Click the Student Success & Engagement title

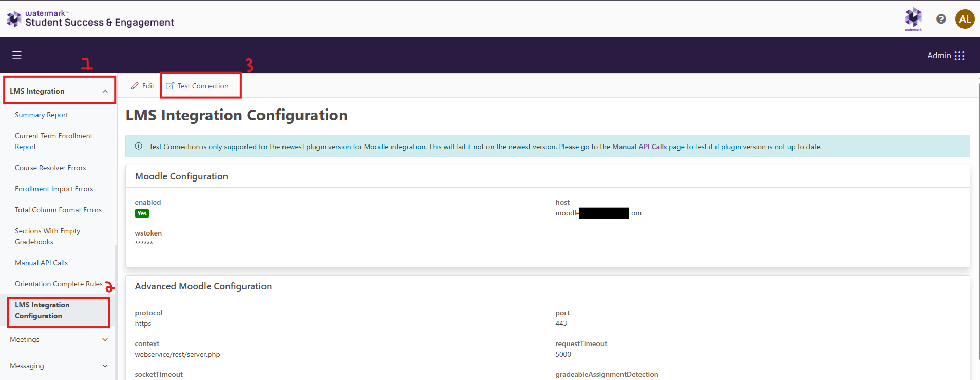pyautogui.click(x=100, y=22)
